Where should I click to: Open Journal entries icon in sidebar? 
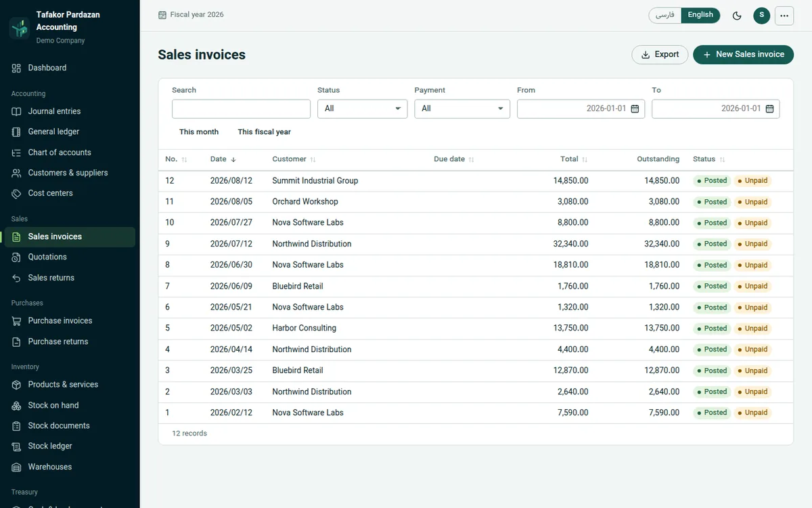click(x=16, y=111)
